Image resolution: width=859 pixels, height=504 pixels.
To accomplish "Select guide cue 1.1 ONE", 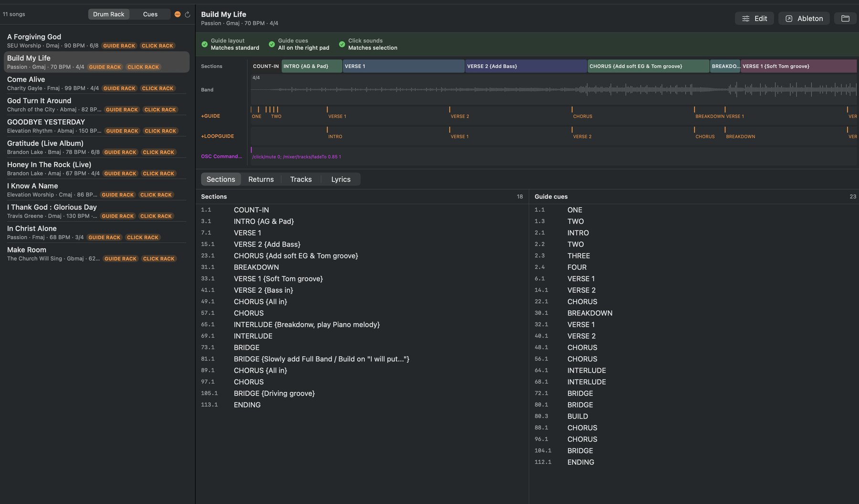I will click(x=694, y=210).
